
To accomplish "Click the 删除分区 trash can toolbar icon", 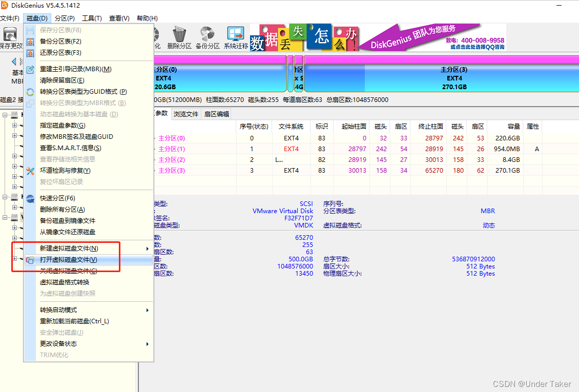I will tap(179, 34).
